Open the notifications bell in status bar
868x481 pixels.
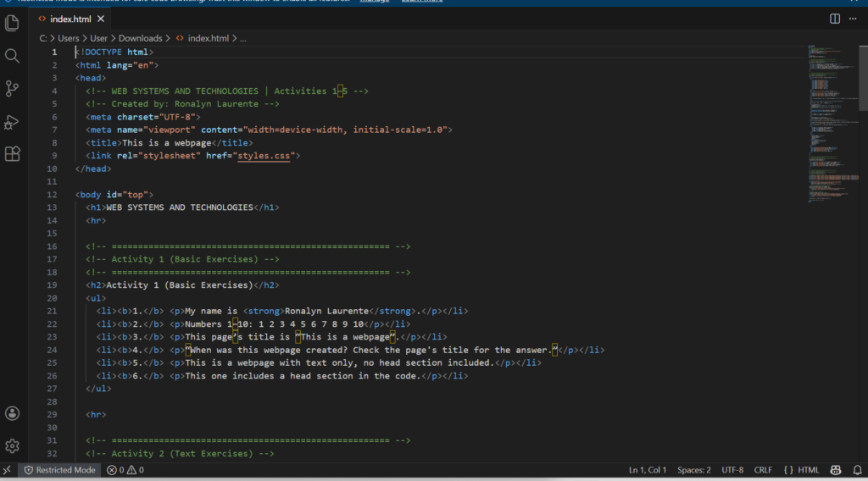click(856, 470)
